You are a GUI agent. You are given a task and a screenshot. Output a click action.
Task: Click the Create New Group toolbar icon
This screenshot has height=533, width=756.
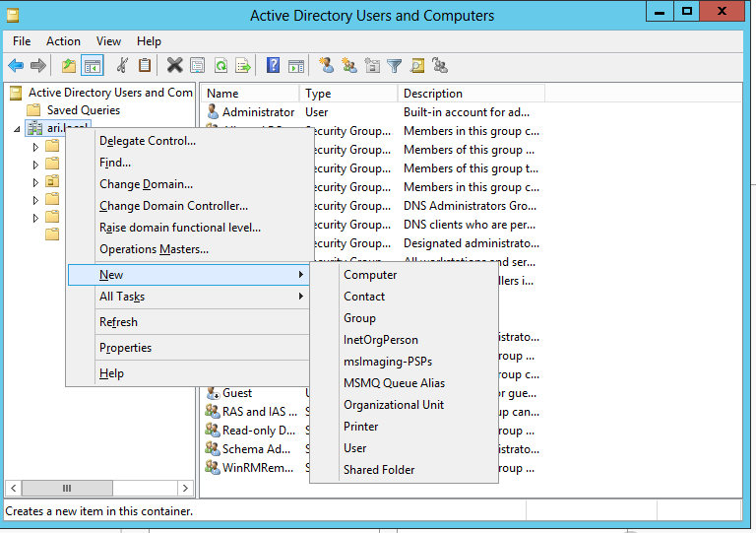point(349,65)
